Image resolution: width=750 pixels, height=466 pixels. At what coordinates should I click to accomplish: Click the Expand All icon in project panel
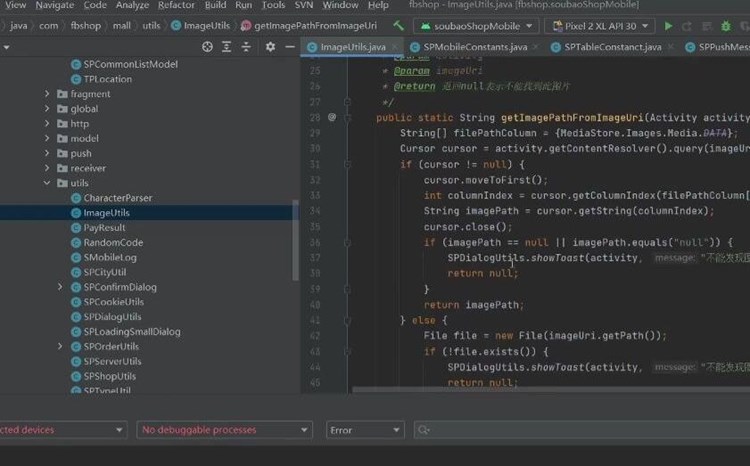click(226, 46)
